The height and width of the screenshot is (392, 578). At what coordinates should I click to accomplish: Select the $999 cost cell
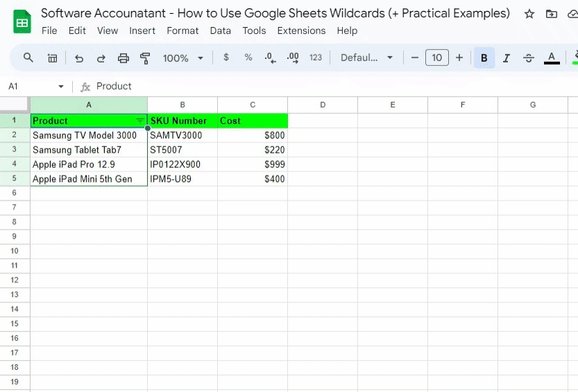pyautogui.click(x=253, y=164)
